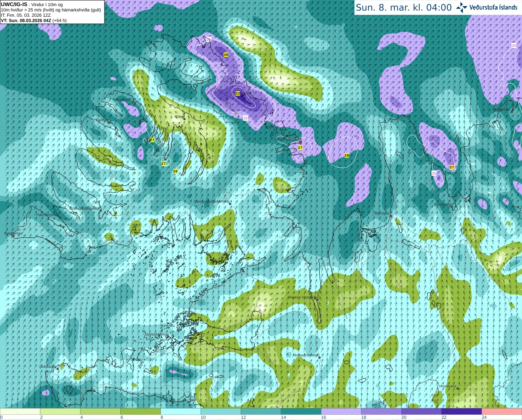This screenshot has width=522, height=420.
Task: Click the legend scale number 20
Action: pos(404,417)
